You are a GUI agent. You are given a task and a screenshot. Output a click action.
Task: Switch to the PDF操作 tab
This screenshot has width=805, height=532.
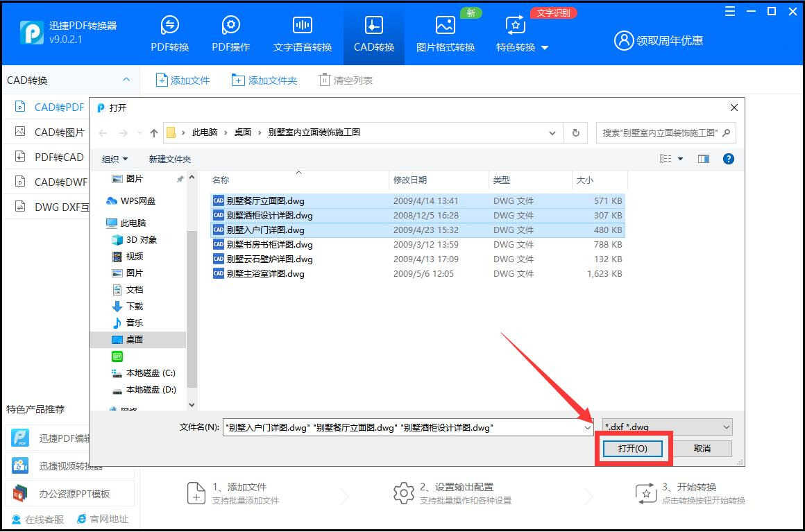click(x=231, y=34)
